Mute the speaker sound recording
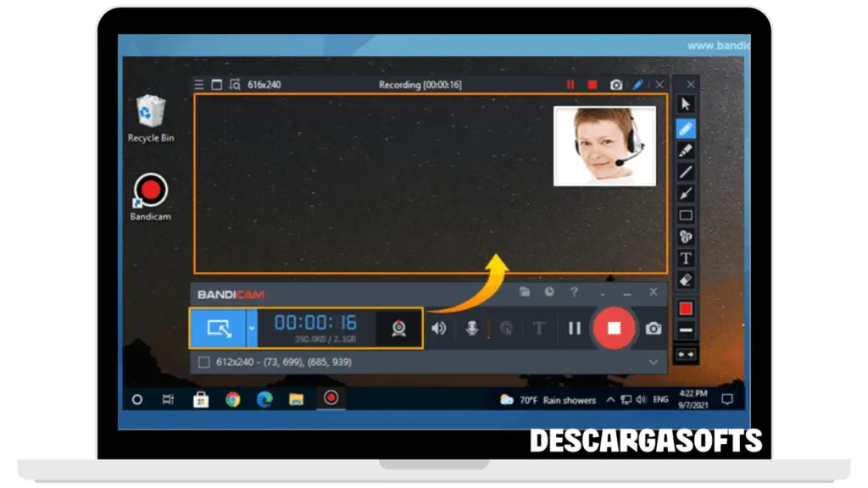 coord(438,328)
